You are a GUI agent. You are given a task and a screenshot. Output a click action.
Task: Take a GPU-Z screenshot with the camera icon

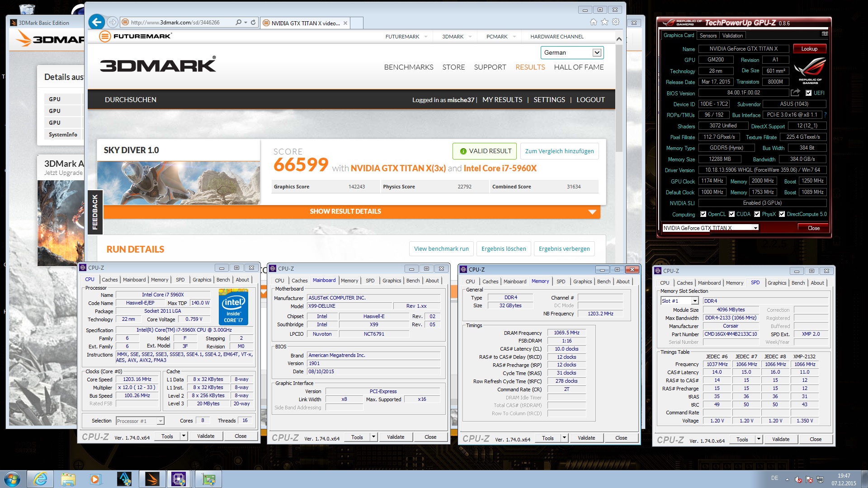coord(825,34)
